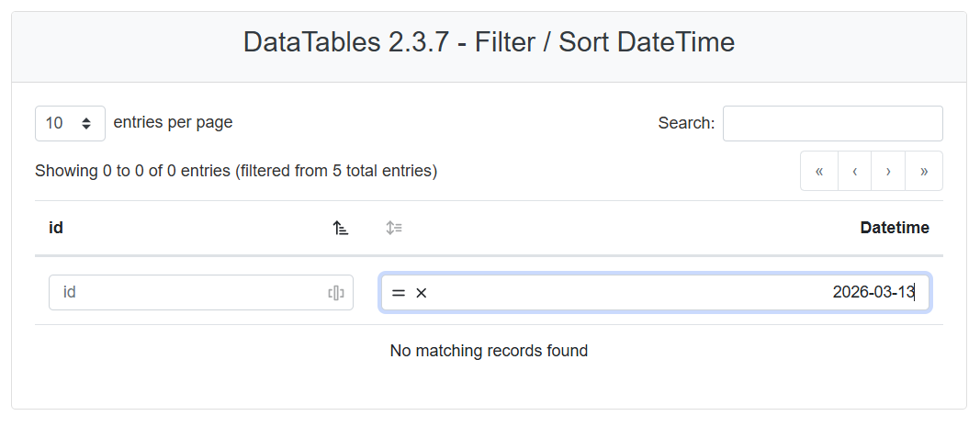Click the up-down arrows on entries selector
Image resolution: width=980 pixels, height=427 pixels.
86,123
